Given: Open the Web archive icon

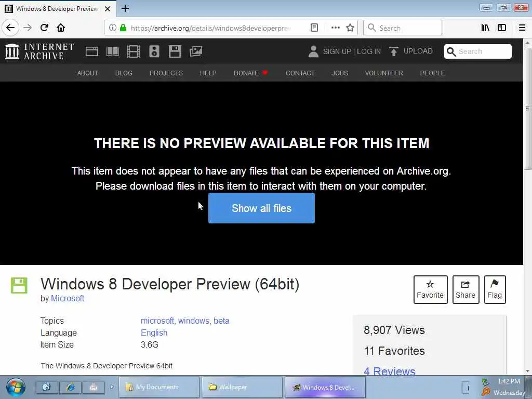Looking at the screenshot, I should pos(91,51).
